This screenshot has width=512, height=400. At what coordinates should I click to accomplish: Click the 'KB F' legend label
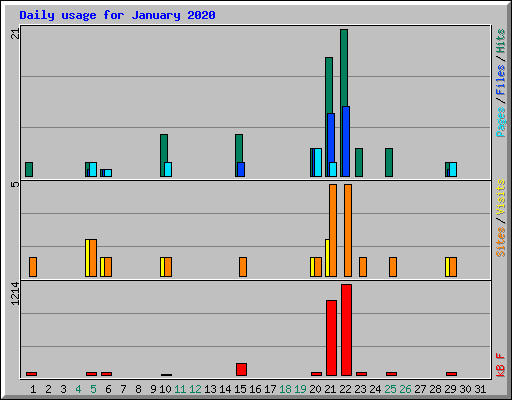[500, 365]
